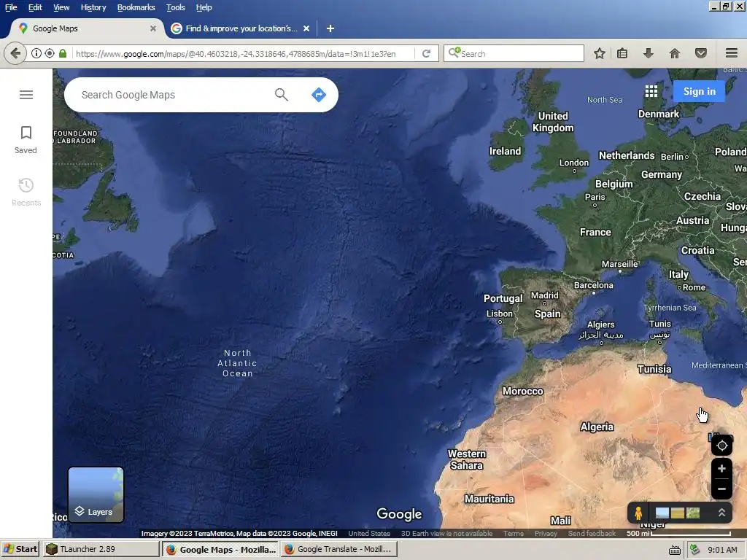Image resolution: width=747 pixels, height=560 pixels.
Task: Click the keyboard icon in system tray
Action: (x=675, y=550)
